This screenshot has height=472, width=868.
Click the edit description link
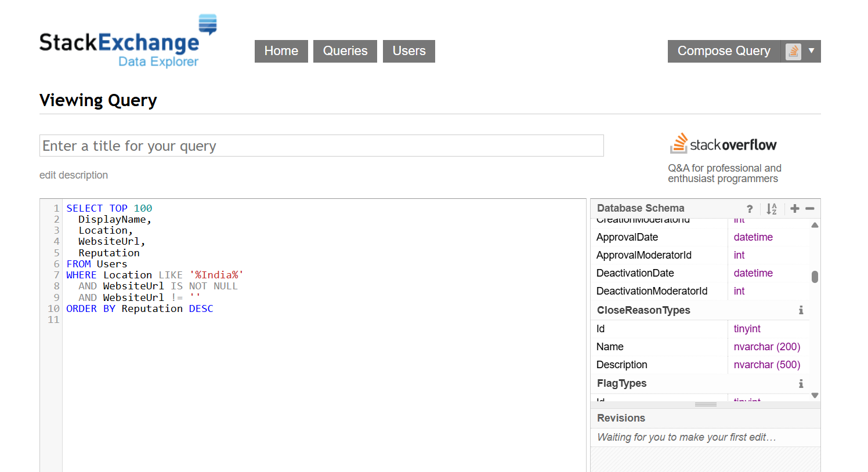[x=74, y=175]
